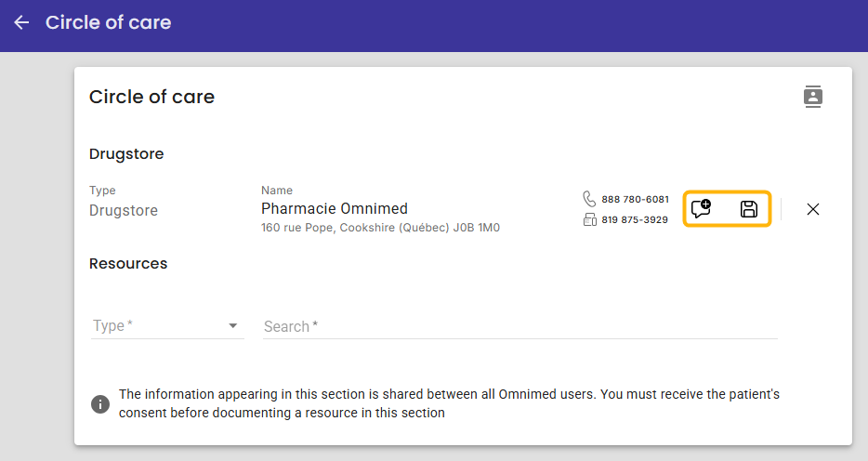Click the greyed Drugstore type value
The width and height of the screenshot is (868, 461).
124,210
